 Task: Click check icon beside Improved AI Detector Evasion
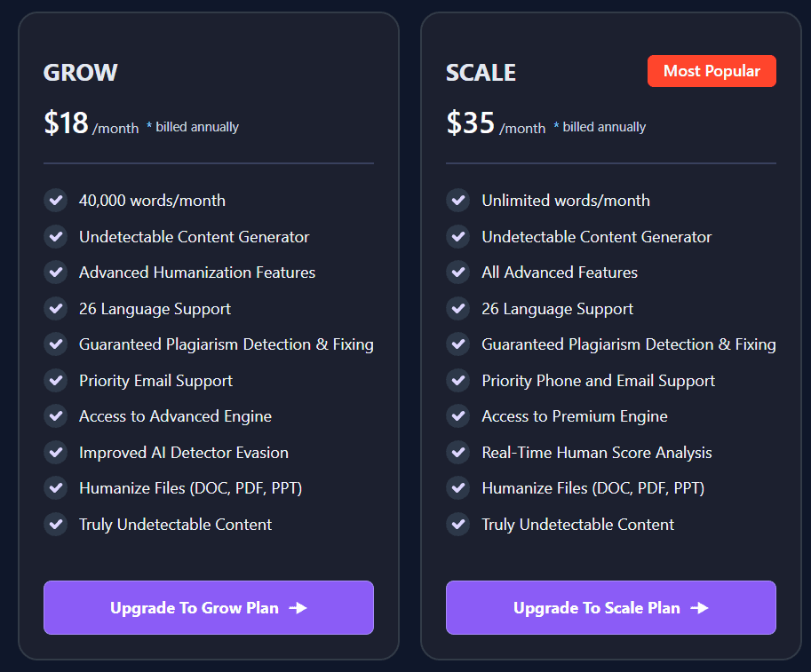click(56, 453)
